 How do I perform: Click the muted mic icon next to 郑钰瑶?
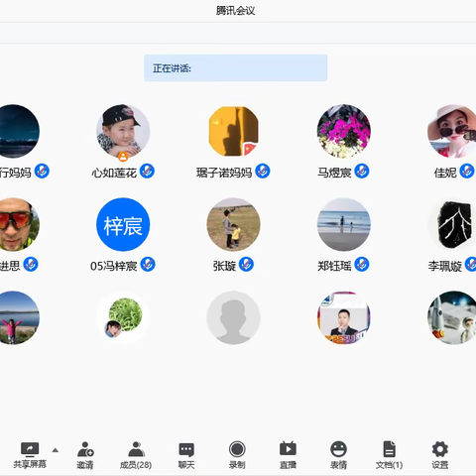pyautogui.click(x=362, y=265)
